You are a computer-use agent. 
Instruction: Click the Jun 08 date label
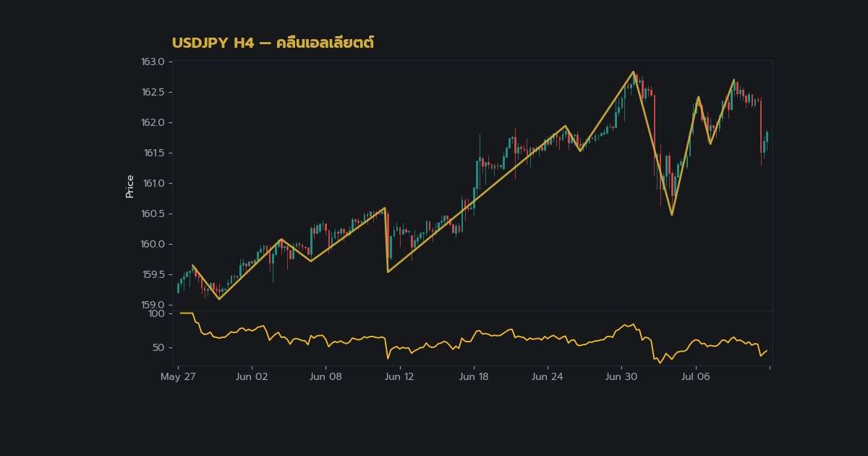[x=325, y=376]
